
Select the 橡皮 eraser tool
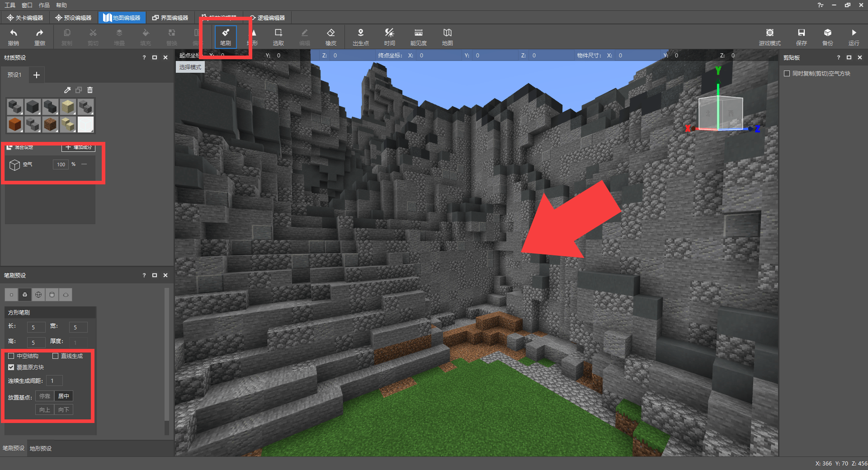pos(331,37)
